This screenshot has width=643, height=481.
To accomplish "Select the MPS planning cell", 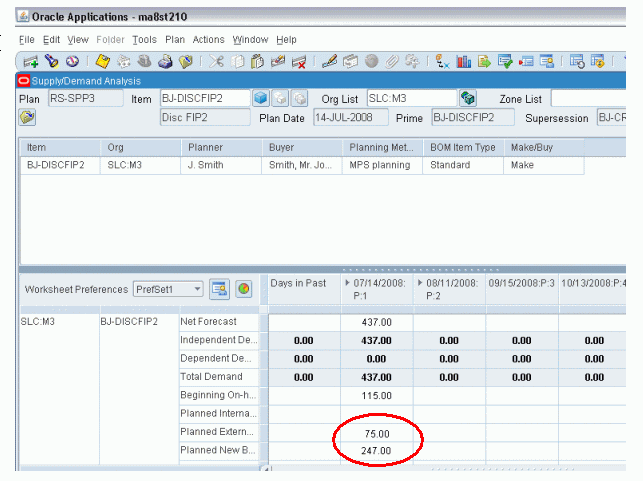I will (x=383, y=165).
